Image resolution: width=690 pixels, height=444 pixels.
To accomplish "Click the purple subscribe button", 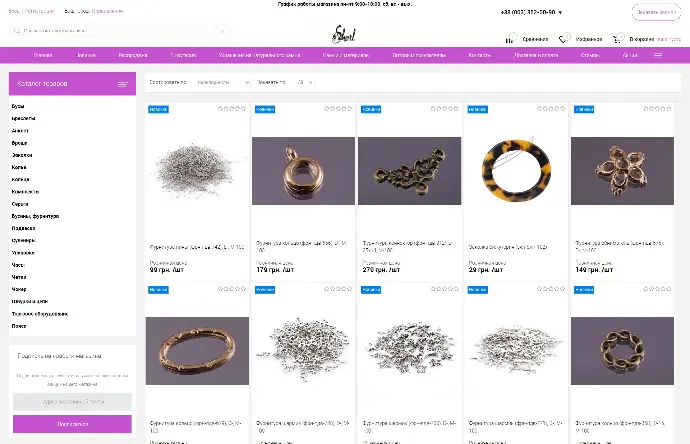I will coord(72,424).
